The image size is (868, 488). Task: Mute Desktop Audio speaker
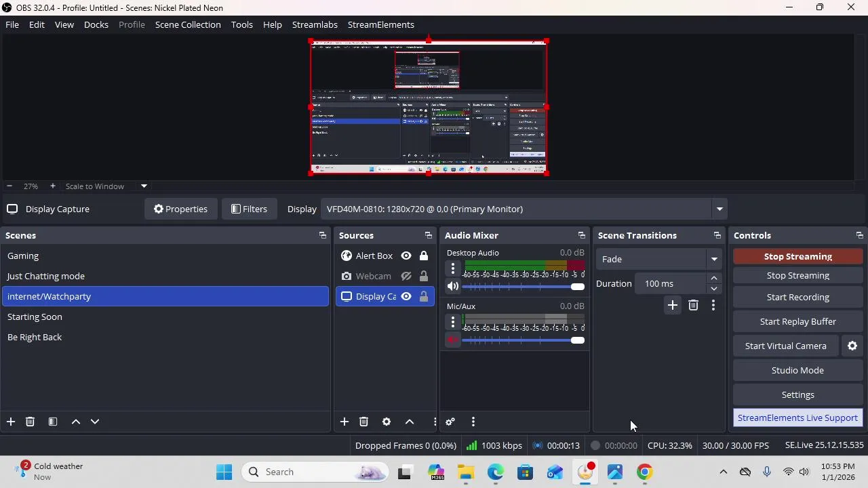pos(453,286)
